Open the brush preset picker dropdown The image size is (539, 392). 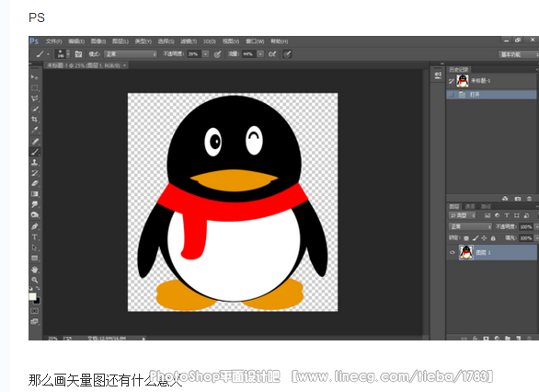[x=68, y=54]
